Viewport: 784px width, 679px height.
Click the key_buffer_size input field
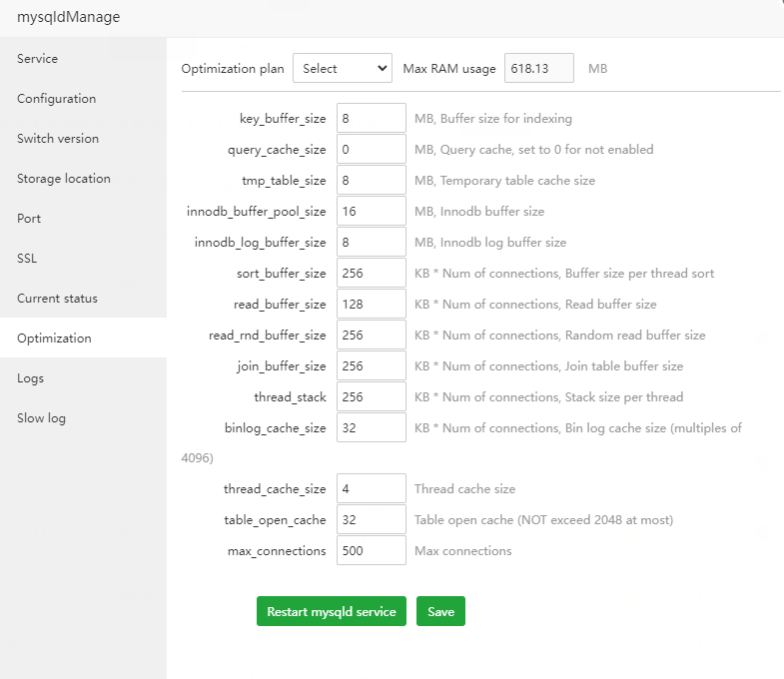point(371,119)
